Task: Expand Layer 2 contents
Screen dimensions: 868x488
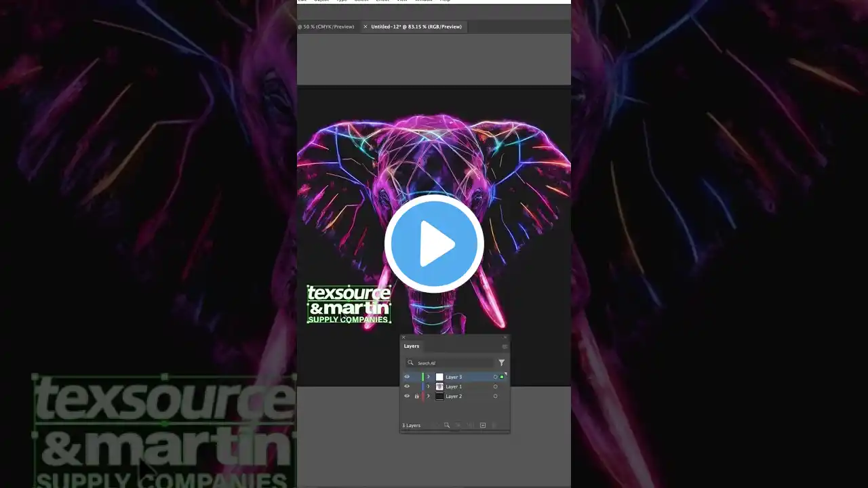Action: click(429, 396)
